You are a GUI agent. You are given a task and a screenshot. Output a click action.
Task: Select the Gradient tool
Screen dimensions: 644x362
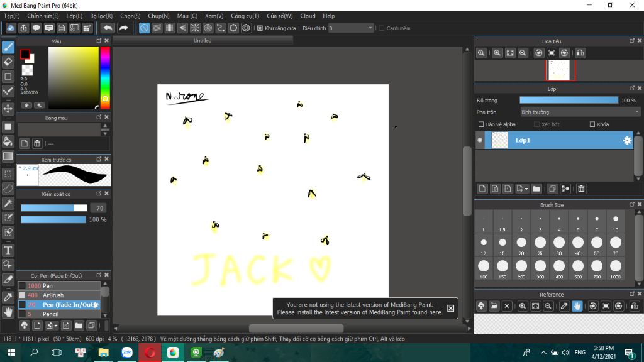8,156
